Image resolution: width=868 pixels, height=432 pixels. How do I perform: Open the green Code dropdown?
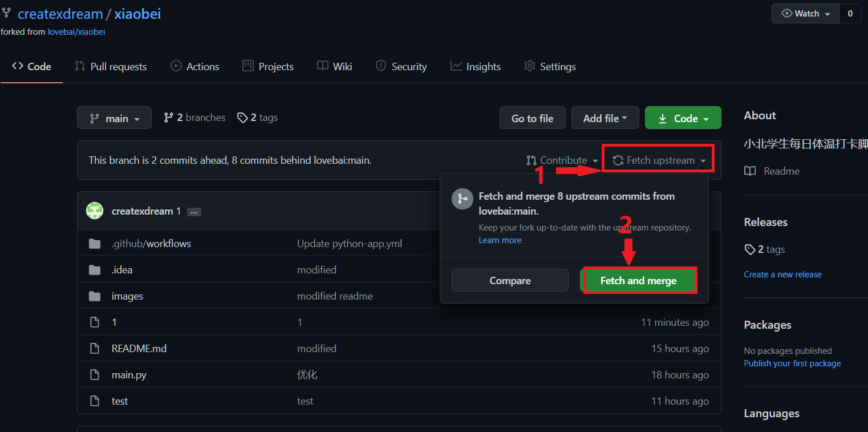tap(683, 118)
